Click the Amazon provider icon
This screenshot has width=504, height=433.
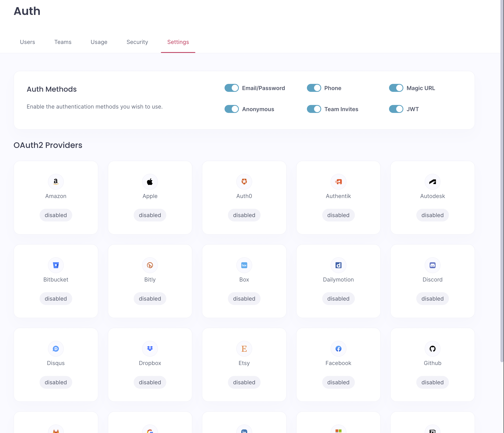pos(56,182)
